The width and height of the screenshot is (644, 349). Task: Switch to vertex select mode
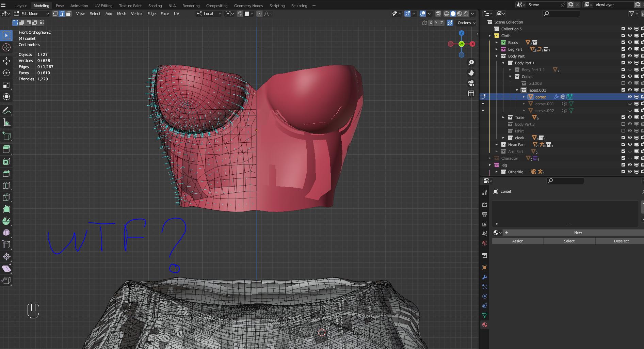tap(55, 14)
